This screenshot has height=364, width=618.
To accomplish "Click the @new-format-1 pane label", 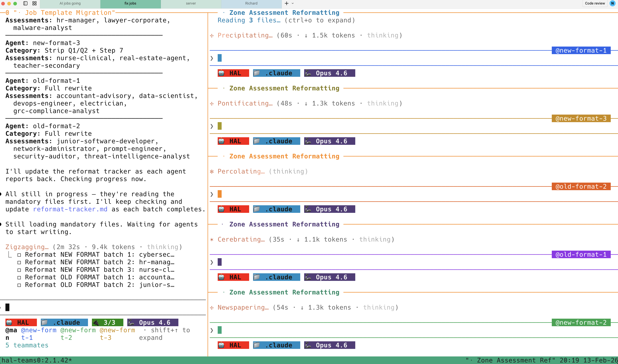I will (581, 50).
